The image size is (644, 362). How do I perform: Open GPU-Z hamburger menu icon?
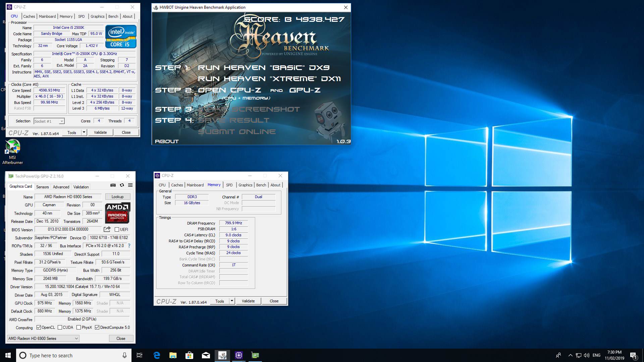click(130, 185)
